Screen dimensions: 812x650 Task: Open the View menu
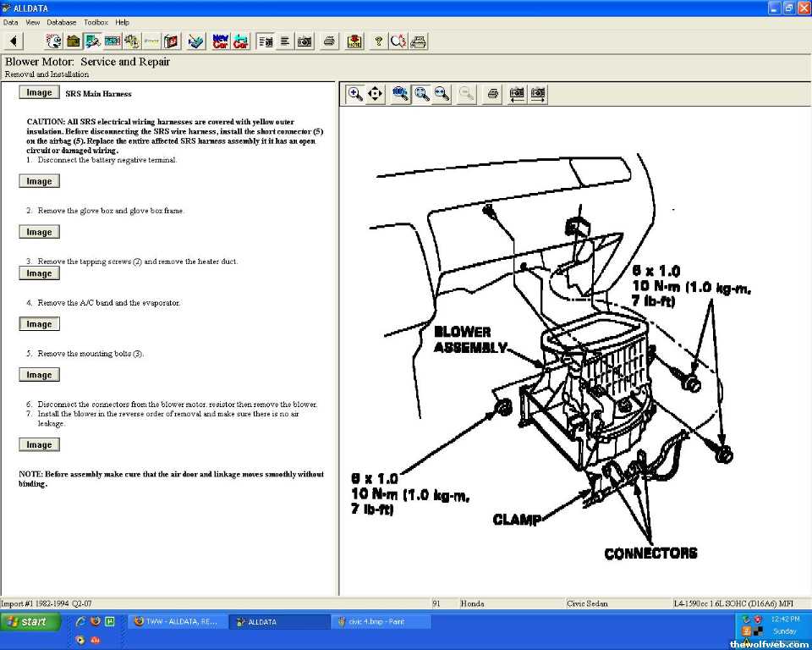[x=32, y=22]
